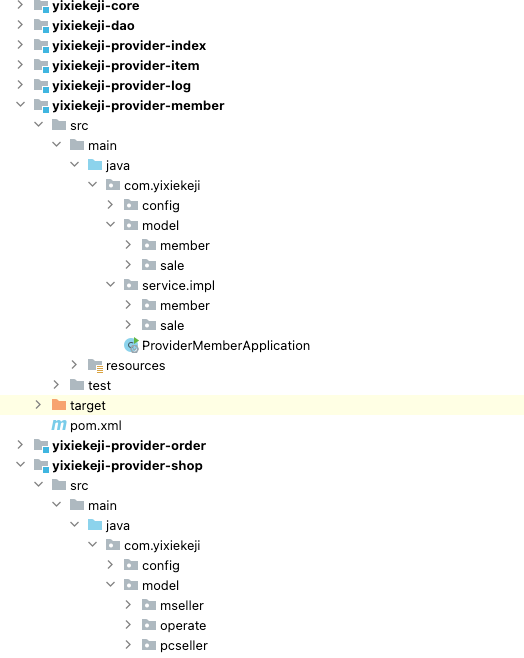Screen dimensions: 524x658
Task: Click the yixiekeji-provider-member module folder icon
Action: click(42, 106)
